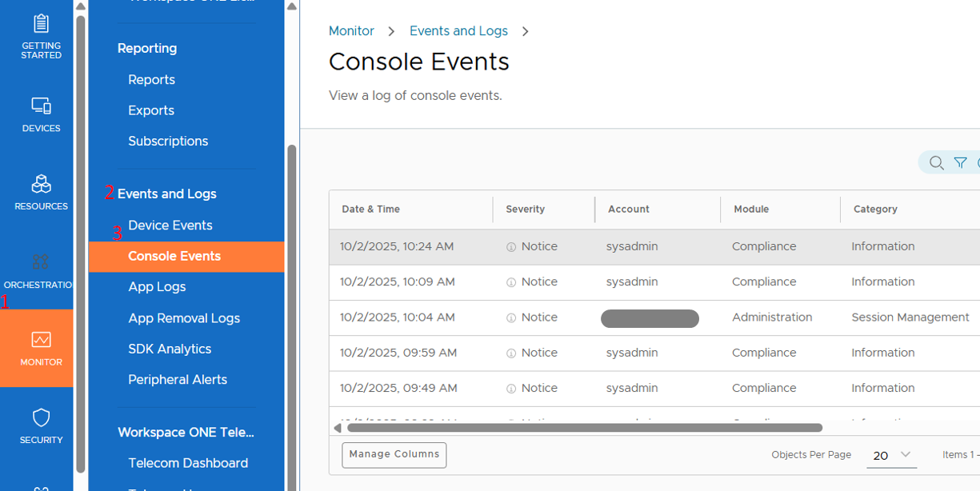Expand the Events and Logs section
This screenshot has height=491, width=980.
click(167, 194)
